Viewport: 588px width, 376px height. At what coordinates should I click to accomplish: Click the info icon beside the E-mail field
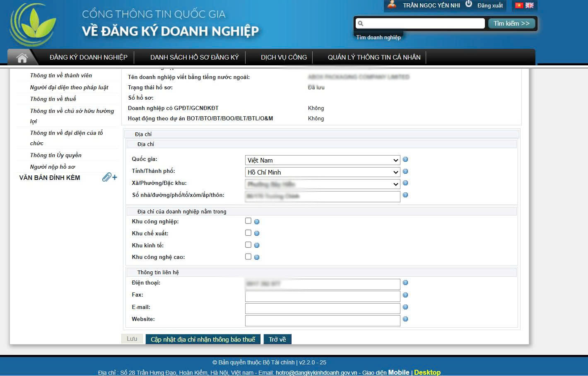click(x=405, y=307)
